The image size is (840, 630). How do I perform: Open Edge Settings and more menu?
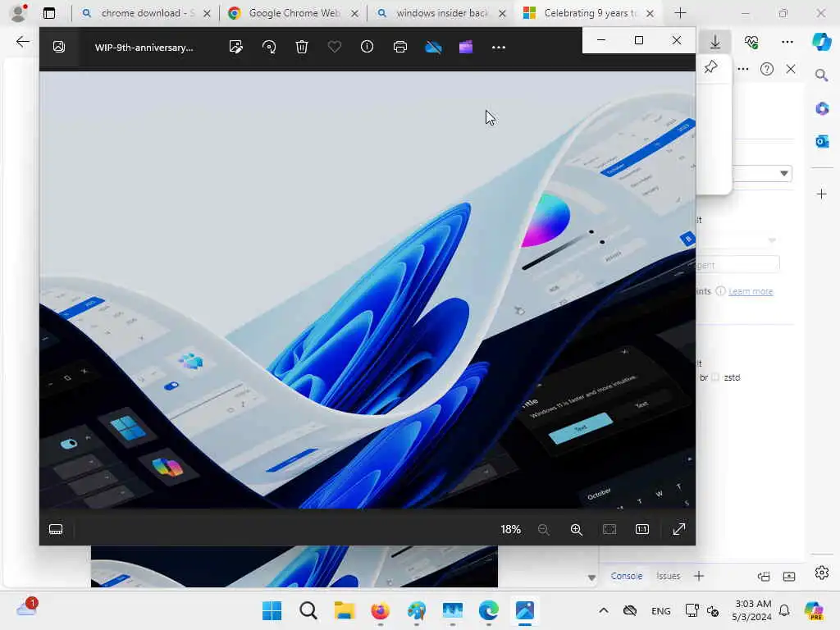coord(787,41)
